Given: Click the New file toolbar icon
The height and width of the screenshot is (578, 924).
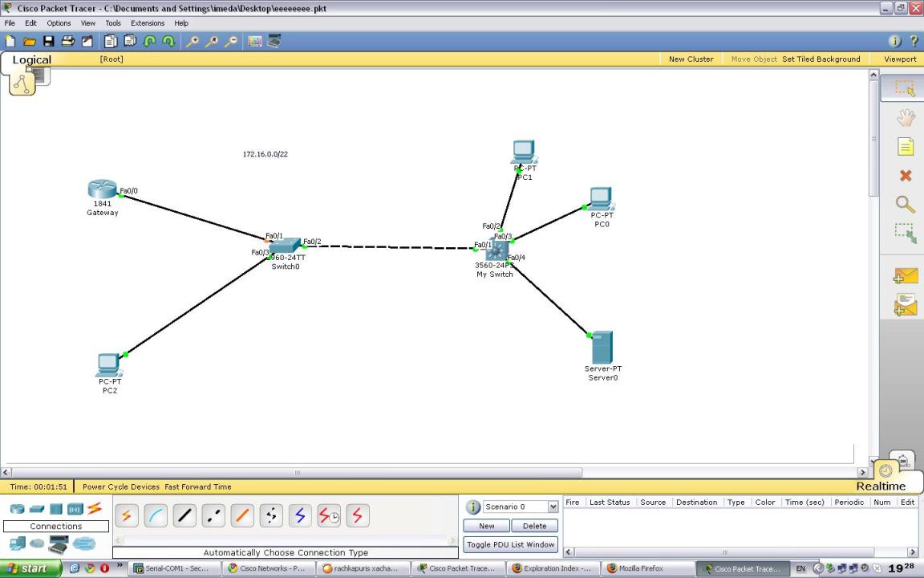Looking at the screenshot, I should [10, 41].
